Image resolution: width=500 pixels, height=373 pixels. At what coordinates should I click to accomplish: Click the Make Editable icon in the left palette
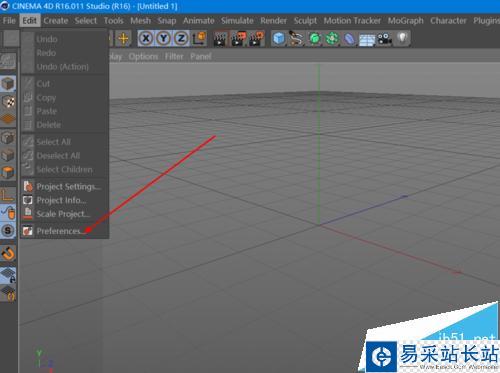(8, 61)
